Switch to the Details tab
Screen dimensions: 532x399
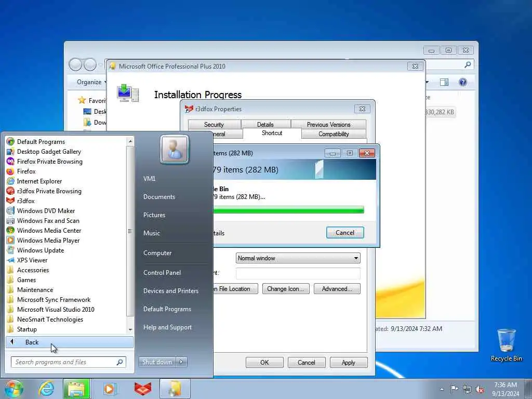265,125
